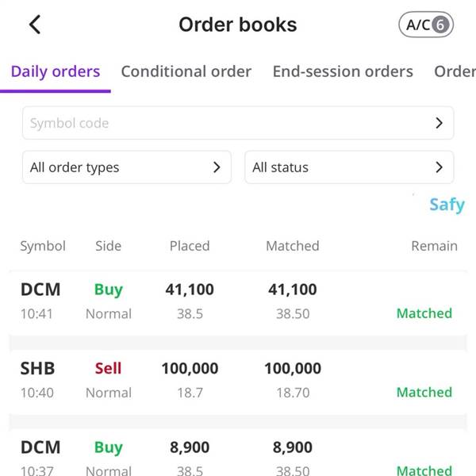Image resolution: width=476 pixels, height=476 pixels.
Task: Click the Remain column header
Action: click(434, 246)
